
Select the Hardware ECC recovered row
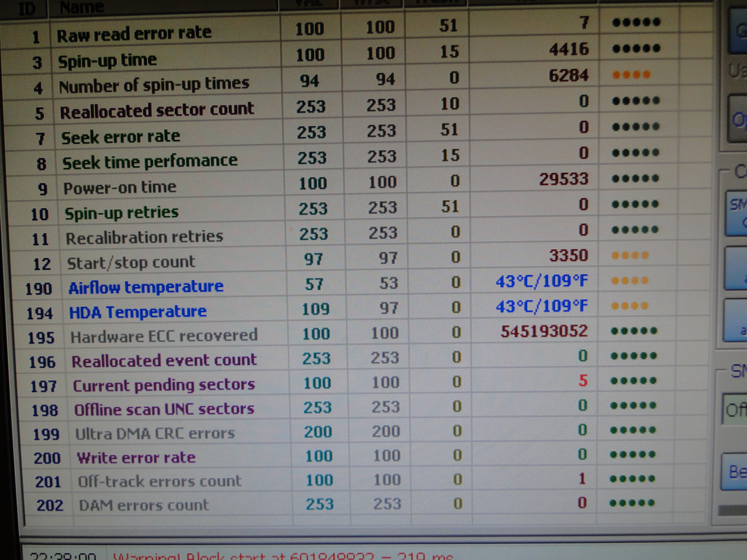click(164, 336)
